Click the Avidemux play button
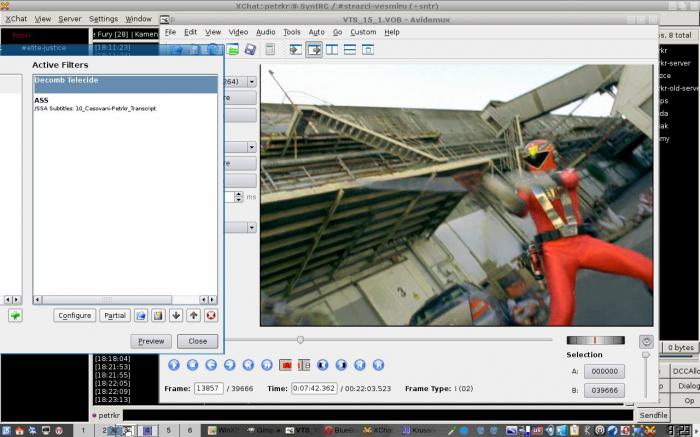Image resolution: width=700 pixels, height=437 pixels. tap(174, 365)
